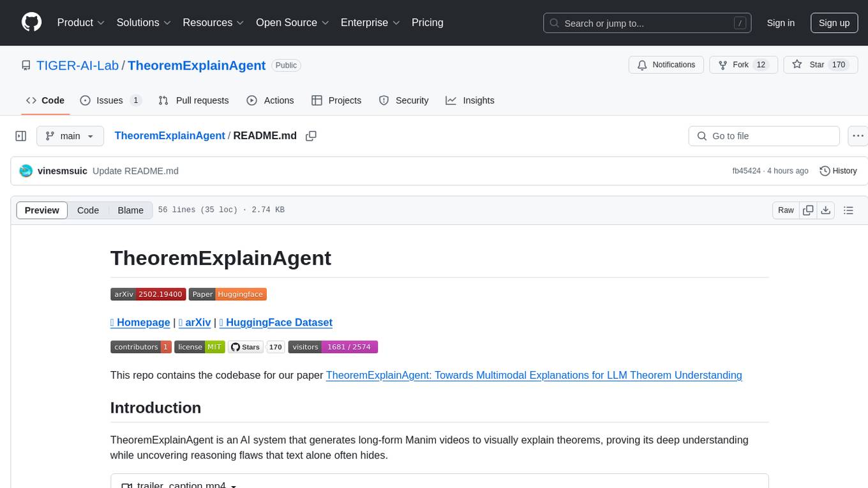Open the more file actions menu
This screenshot has width=868, height=488.
point(858,136)
